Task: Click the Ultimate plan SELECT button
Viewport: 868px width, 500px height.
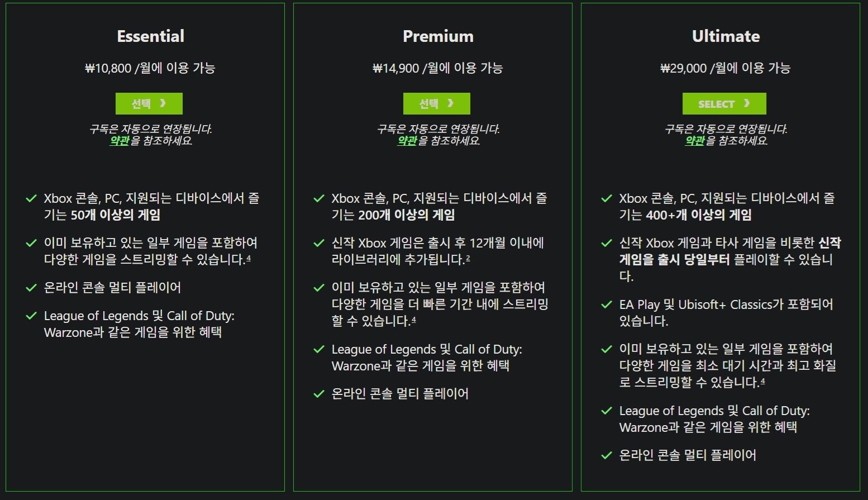Action: click(724, 104)
